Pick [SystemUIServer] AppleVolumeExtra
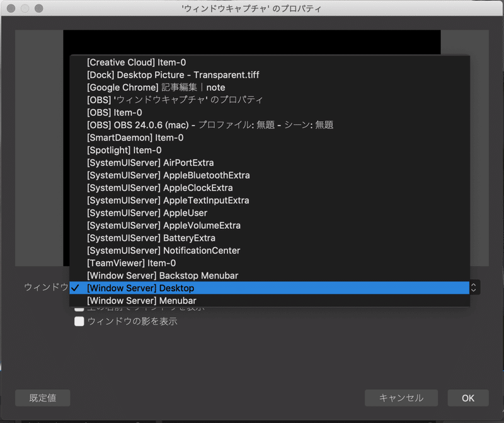The image size is (504, 423). 270,226
